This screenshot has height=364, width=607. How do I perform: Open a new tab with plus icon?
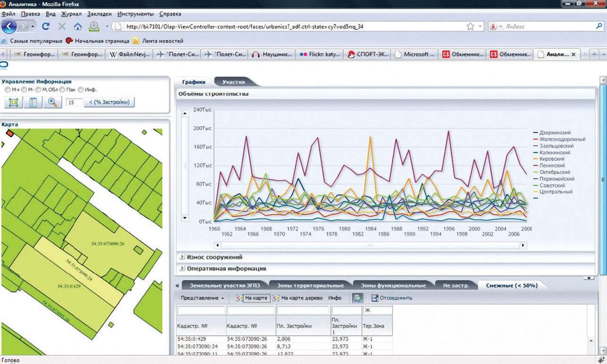[x=595, y=54]
